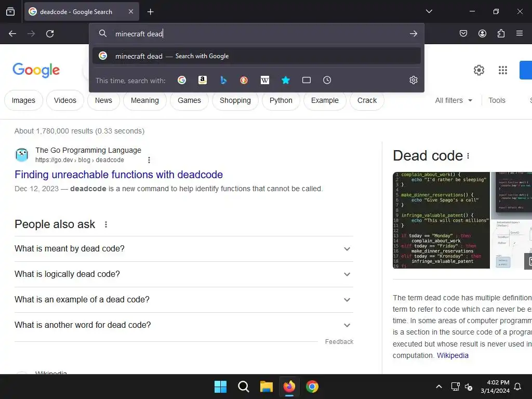Click the go arrow in address bar
The width and height of the screenshot is (532, 399).
(413, 34)
